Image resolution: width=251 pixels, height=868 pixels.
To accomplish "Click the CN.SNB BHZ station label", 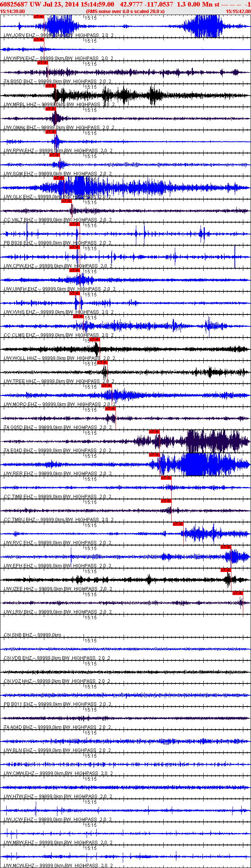I will click(18, 635).
